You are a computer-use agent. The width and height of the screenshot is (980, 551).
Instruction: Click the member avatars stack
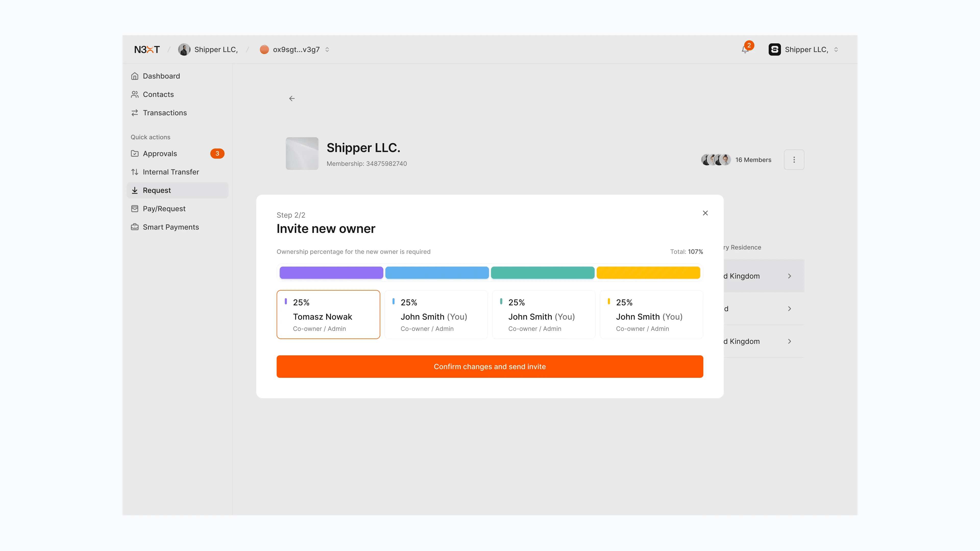716,160
